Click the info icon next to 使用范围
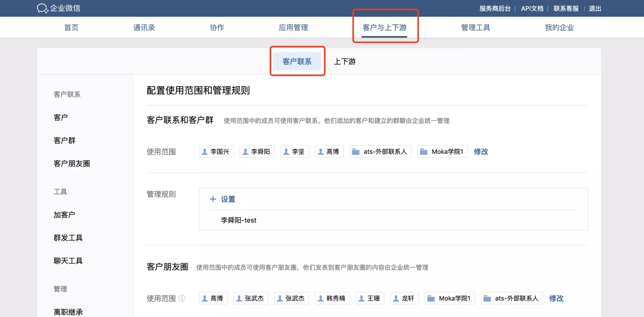This screenshot has height=317, width=644. pos(182,298)
